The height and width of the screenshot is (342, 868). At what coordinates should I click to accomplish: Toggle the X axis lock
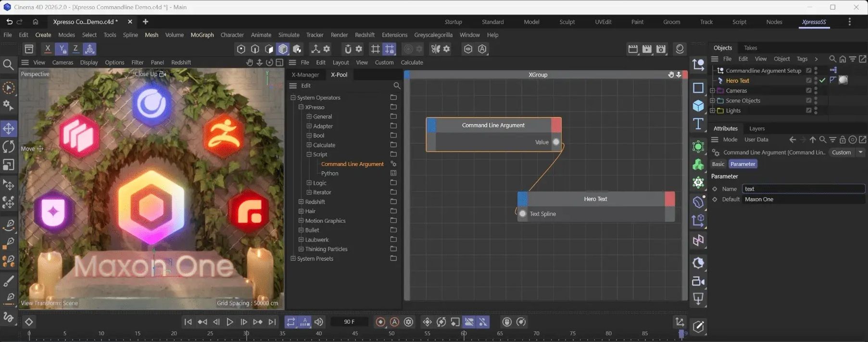pyautogui.click(x=48, y=49)
